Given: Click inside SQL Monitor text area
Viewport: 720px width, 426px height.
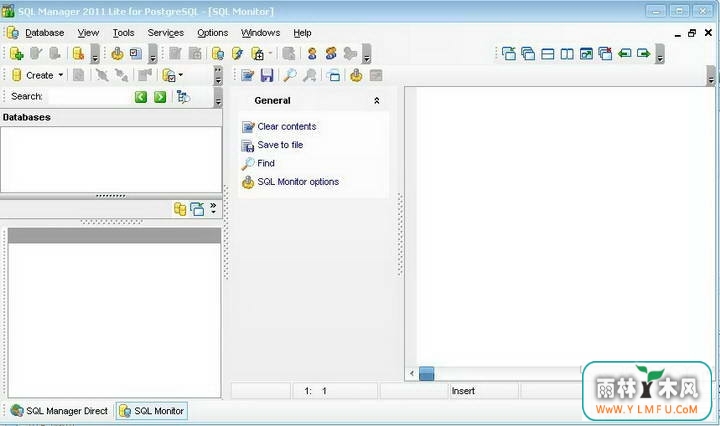Looking at the screenshot, I should click(x=565, y=225).
